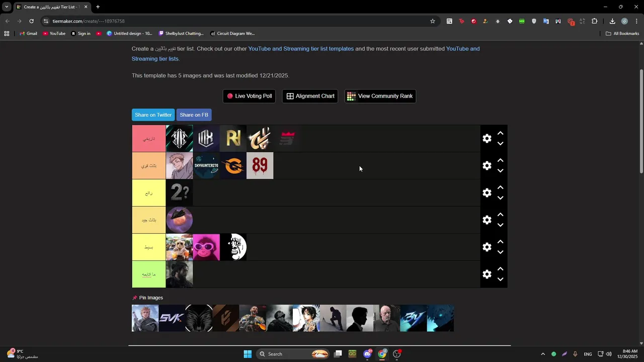This screenshot has height=362, width=644.
Task: Move the green bottom tier row down
Action: point(500,279)
